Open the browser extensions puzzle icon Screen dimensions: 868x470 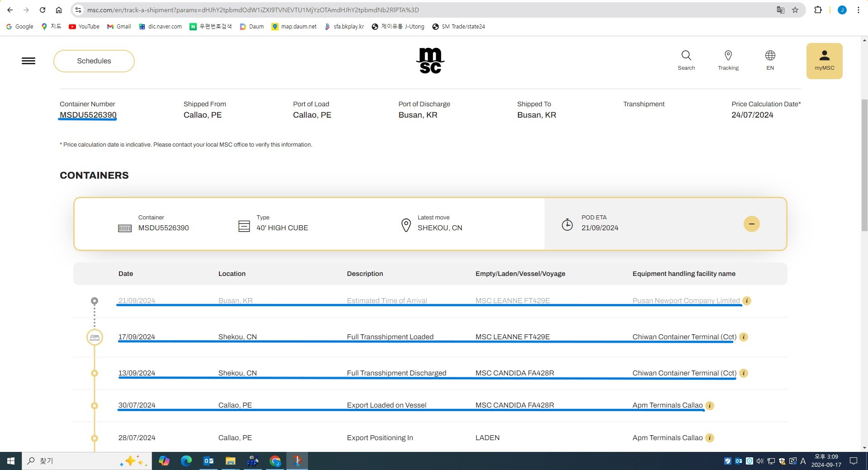tap(818, 10)
